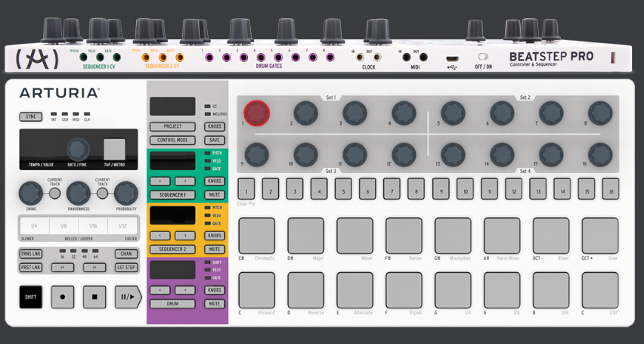Select next Sequencer 2 pattern arrow
This screenshot has height=344, width=644.
point(185,236)
